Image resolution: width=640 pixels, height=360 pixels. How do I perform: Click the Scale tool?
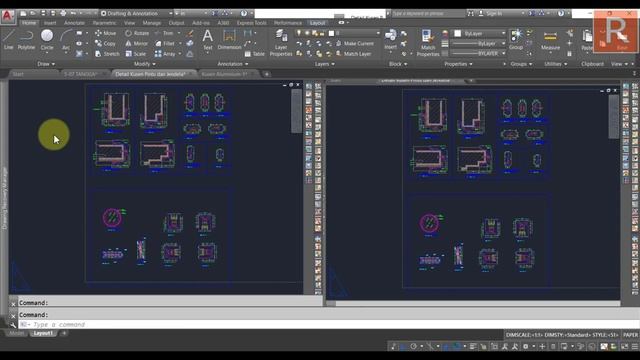pos(136,54)
